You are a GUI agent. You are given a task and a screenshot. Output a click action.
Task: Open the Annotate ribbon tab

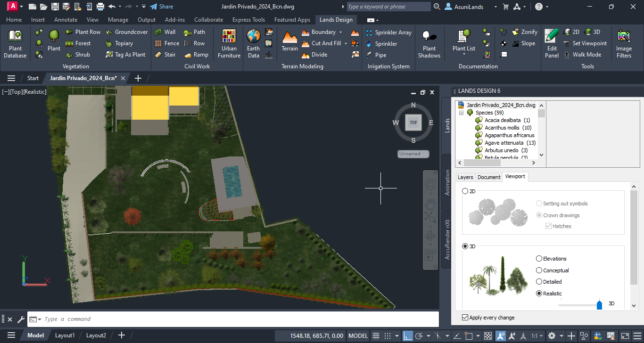click(66, 20)
